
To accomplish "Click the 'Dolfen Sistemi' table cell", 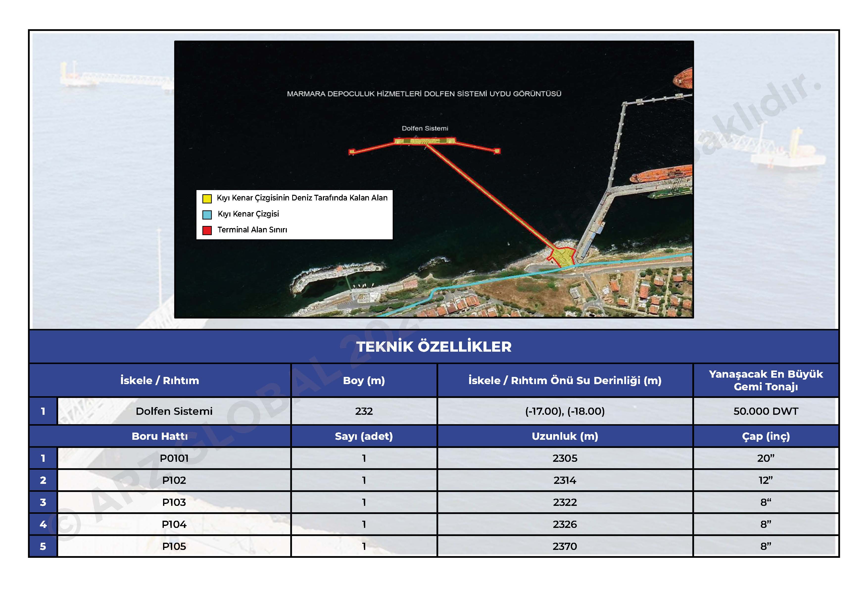I will [174, 411].
